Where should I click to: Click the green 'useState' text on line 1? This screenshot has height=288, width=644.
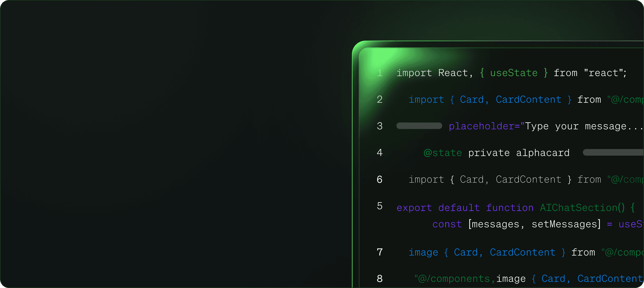click(514, 73)
